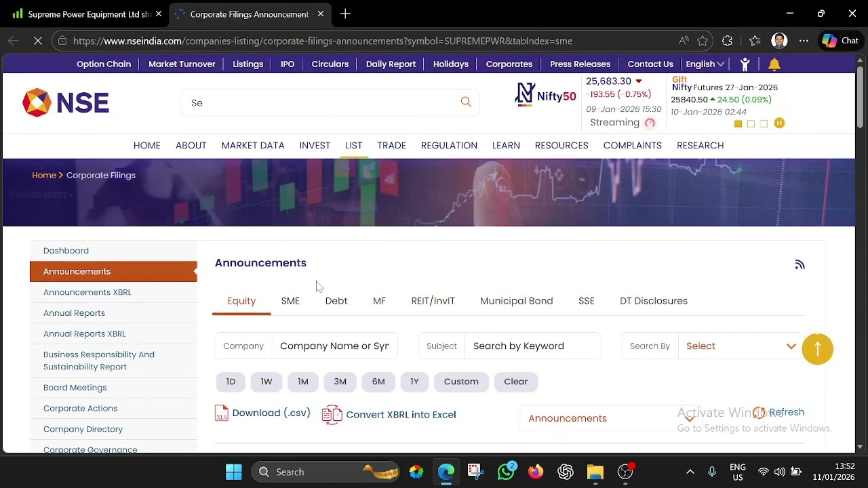The image size is (868, 488).
Task: Select the Equity tab
Action: pyautogui.click(x=241, y=301)
